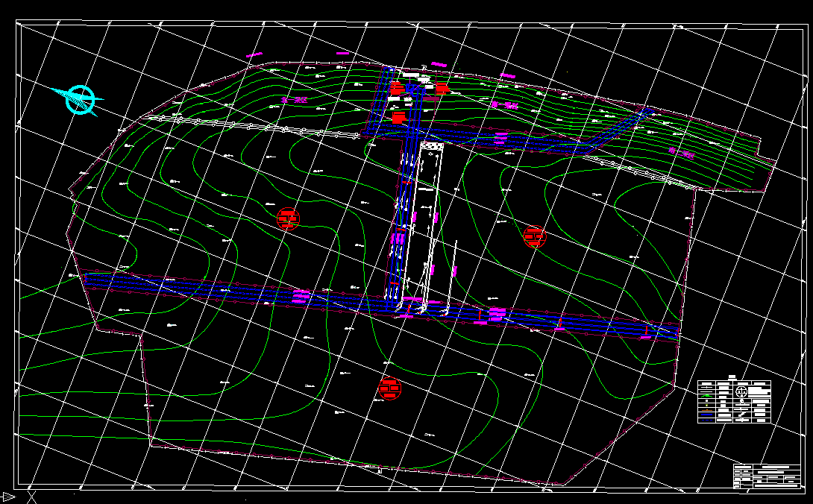Select the solid blue line sample in the legend
813x504 pixels.
pyautogui.click(x=706, y=415)
